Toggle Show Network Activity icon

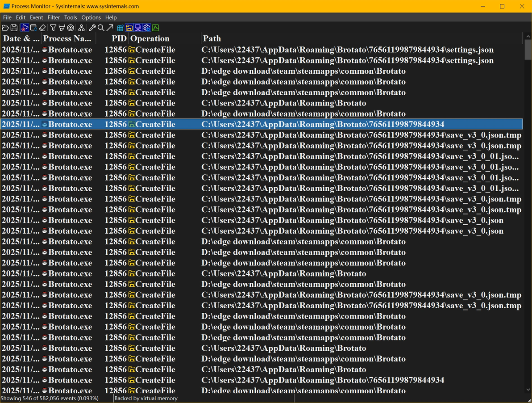tap(138, 28)
